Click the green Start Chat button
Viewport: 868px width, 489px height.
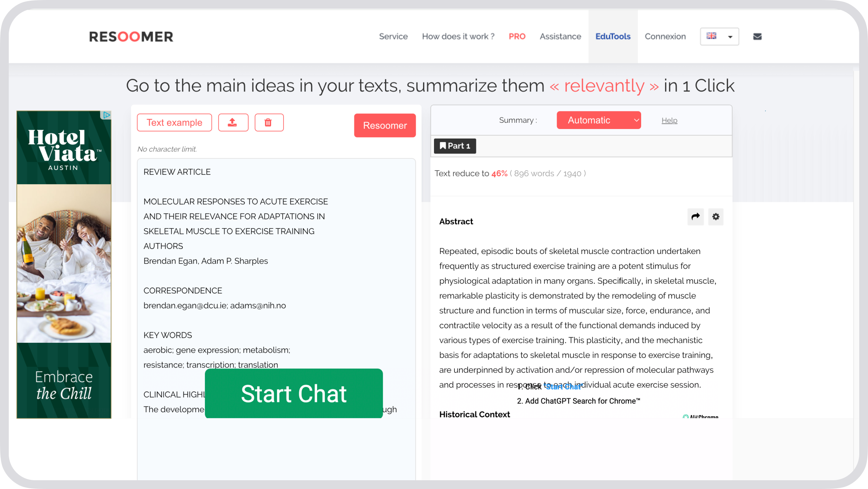coord(294,393)
